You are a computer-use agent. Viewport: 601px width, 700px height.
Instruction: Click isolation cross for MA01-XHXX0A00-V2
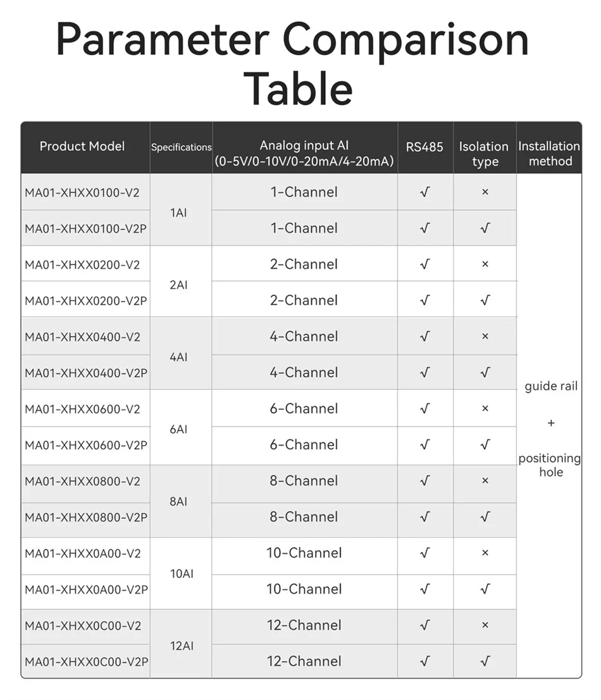coord(485,553)
